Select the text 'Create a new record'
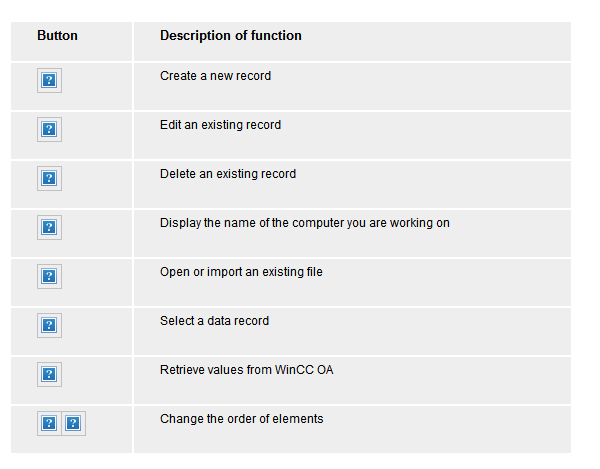This screenshot has height=469, width=600. tap(215, 76)
